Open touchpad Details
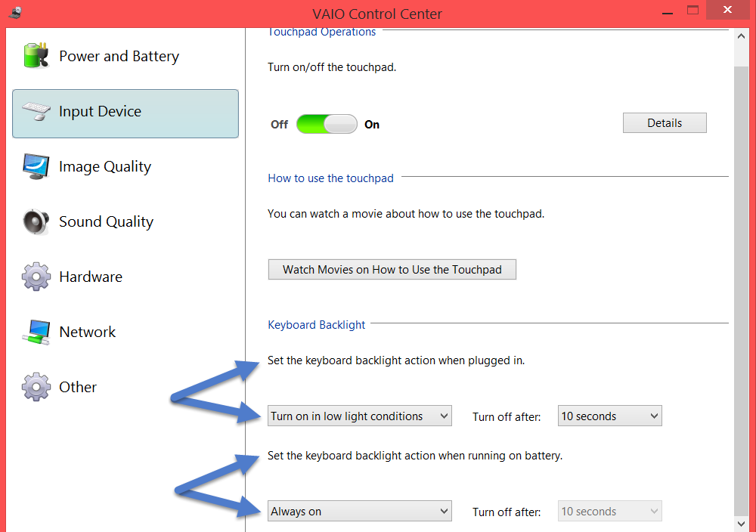Image resolution: width=756 pixels, height=532 pixels. tap(665, 123)
